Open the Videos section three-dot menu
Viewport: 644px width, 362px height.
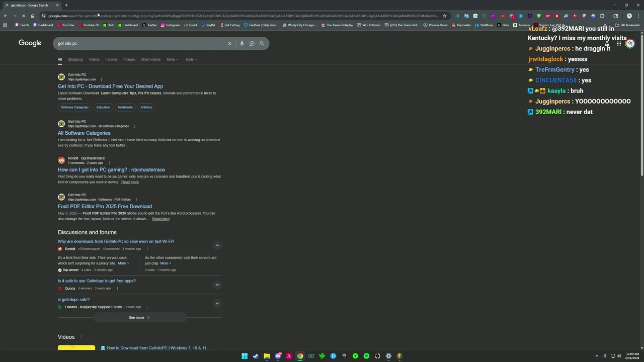(x=80, y=337)
